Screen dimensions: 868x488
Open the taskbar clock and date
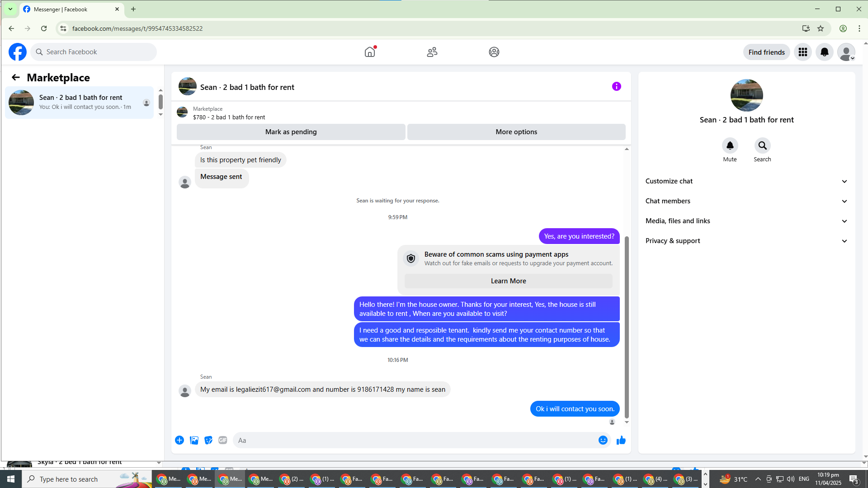point(828,479)
